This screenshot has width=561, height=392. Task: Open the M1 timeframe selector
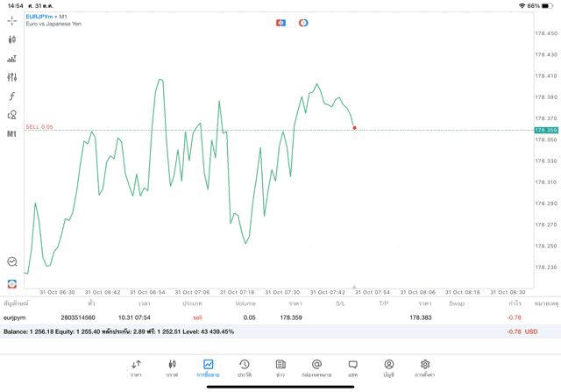point(12,134)
